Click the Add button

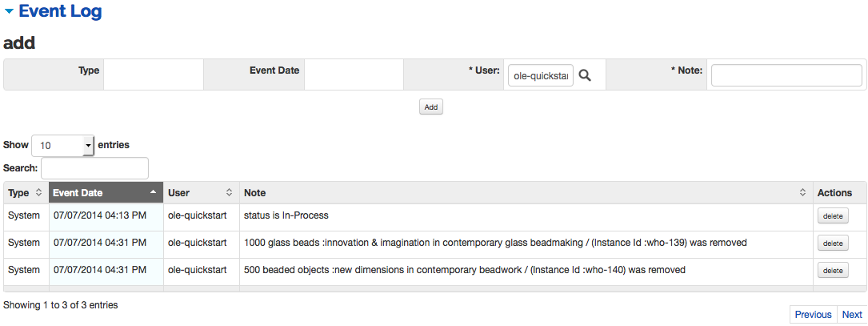pyautogui.click(x=431, y=107)
